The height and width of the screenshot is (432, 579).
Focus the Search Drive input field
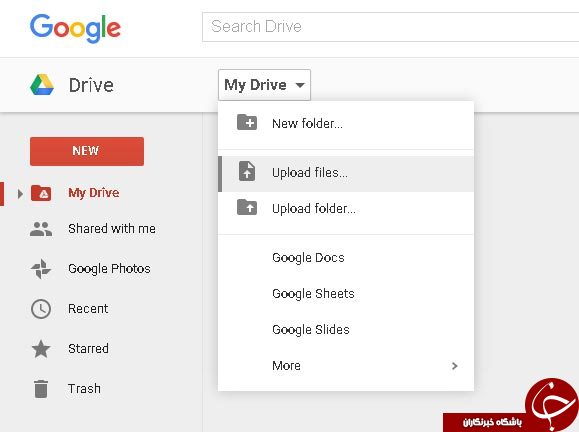pos(390,27)
